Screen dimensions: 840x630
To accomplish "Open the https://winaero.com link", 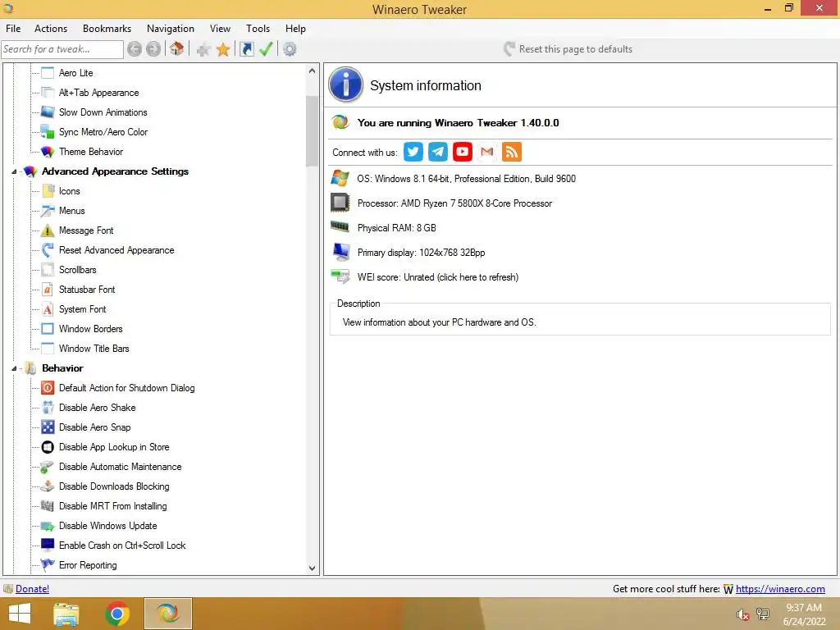I will [x=780, y=589].
